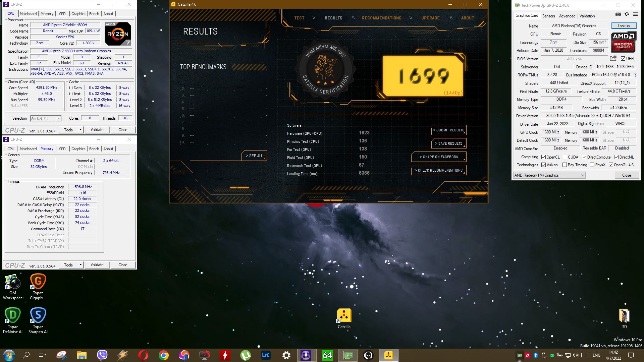Image resolution: width=644 pixels, height=362 pixels.
Task: Switch to the Sensors tab in GPU-Z
Action: (548, 16)
